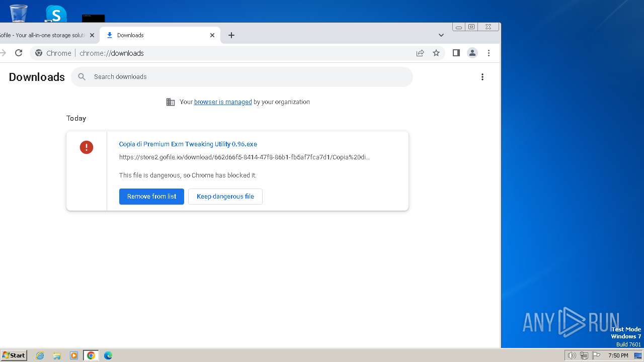Click the 'This file is dangerous' message
This screenshot has height=362, width=644.
188,175
